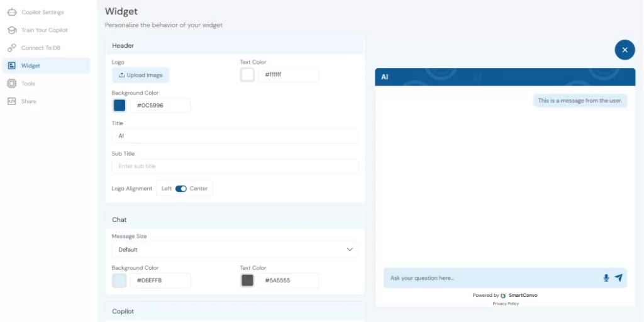The height and width of the screenshot is (322, 644).
Task: Click the AI title in preview header
Action: (x=385, y=77)
